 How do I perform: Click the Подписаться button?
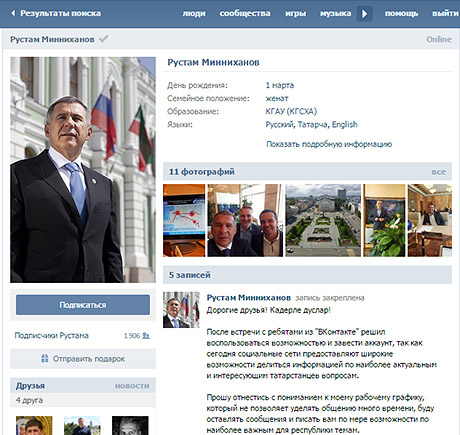point(83,305)
